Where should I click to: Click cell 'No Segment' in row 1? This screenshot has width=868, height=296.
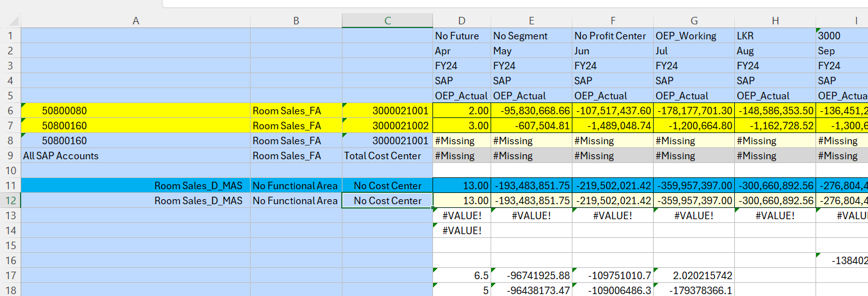(x=531, y=36)
